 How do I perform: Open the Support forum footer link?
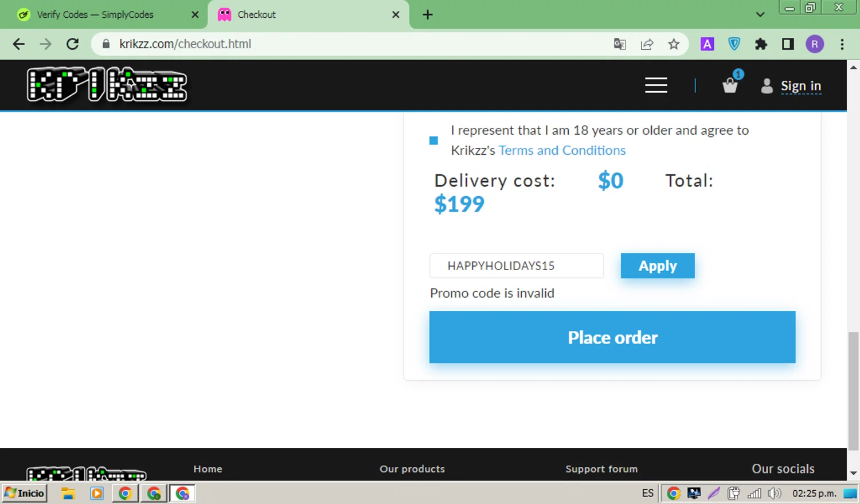[601, 469]
